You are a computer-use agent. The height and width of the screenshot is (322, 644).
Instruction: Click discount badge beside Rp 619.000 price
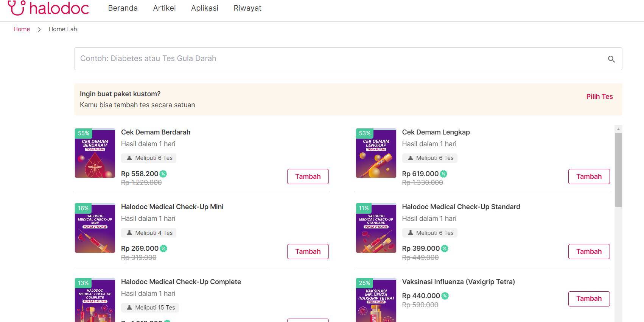(x=443, y=174)
